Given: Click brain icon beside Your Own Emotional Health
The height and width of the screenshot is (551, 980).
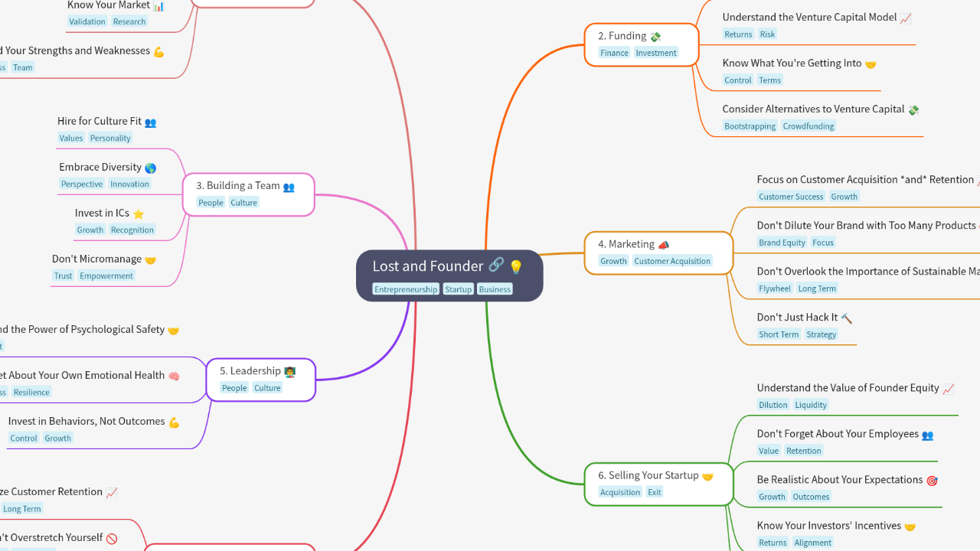Looking at the screenshot, I should tap(174, 376).
